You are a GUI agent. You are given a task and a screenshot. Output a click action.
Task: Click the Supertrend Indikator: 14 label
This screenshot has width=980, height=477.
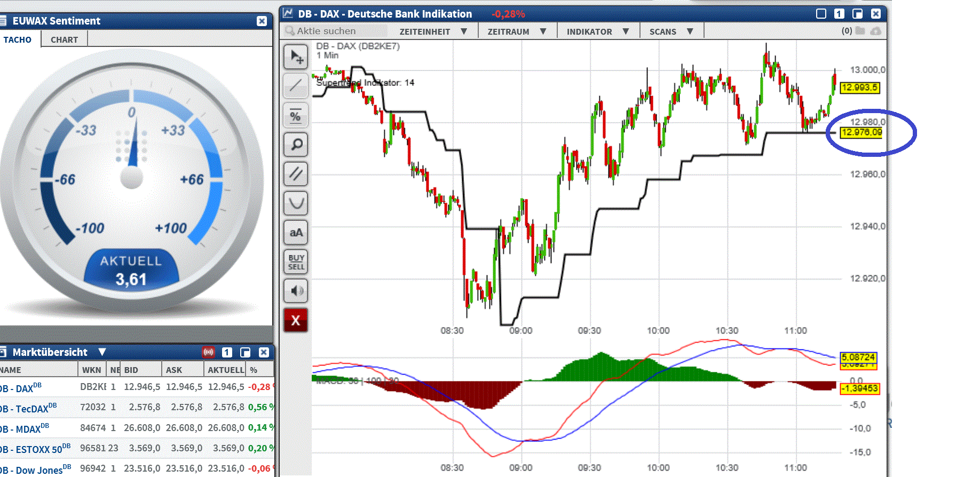[x=365, y=83]
